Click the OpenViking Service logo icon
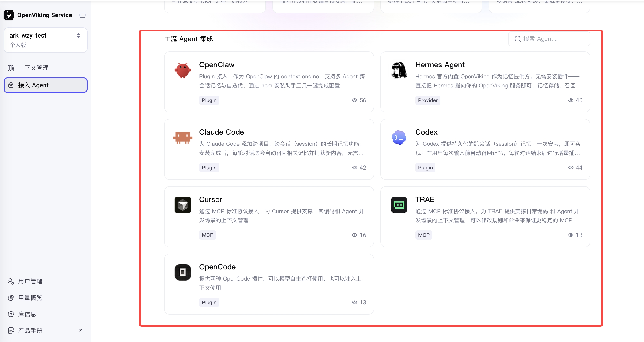Image resolution: width=644 pixels, height=342 pixels. pos(9,15)
